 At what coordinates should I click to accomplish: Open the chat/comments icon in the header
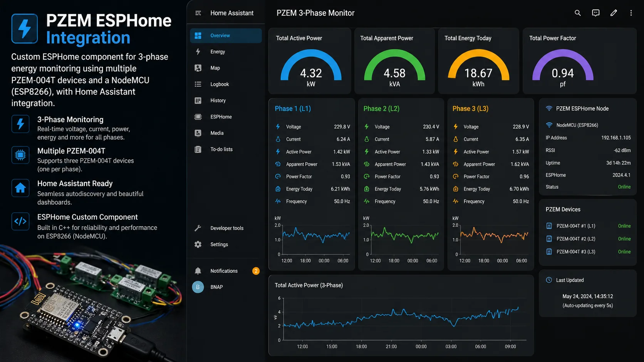click(595, 13)
